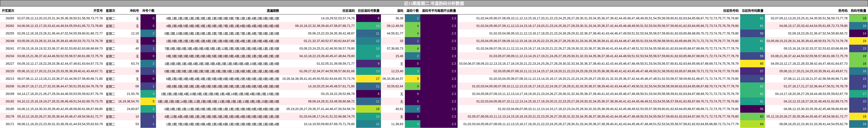Select the 热号码数量 column header
Viewport: 868px width, 128px height.
(x=858, y=11)
